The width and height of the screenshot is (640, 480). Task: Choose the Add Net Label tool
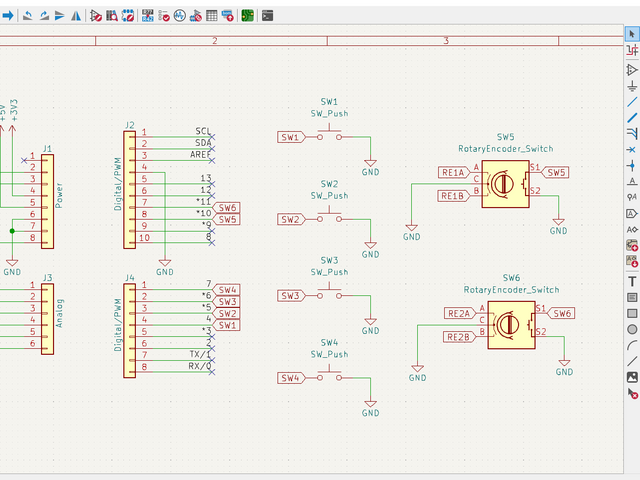tap(632, 181)
